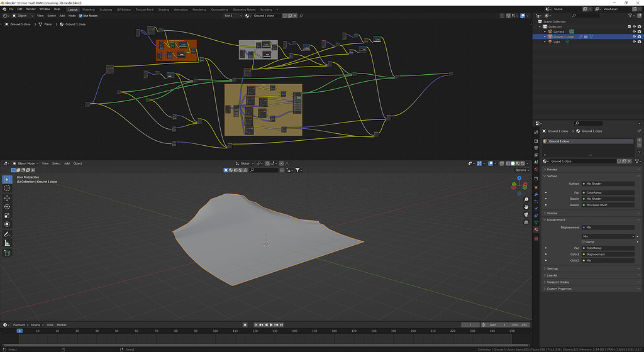This screenshot has width=644, height=352.
Task: Open Mix blend type dropdown in Displacement
Action: 608,236
